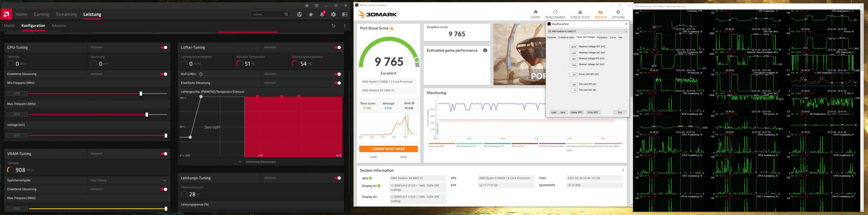This screenshot has width=868, height=215.
Task: Click the AMD logo in Radeon Software
Action: (x=6, y=14)
